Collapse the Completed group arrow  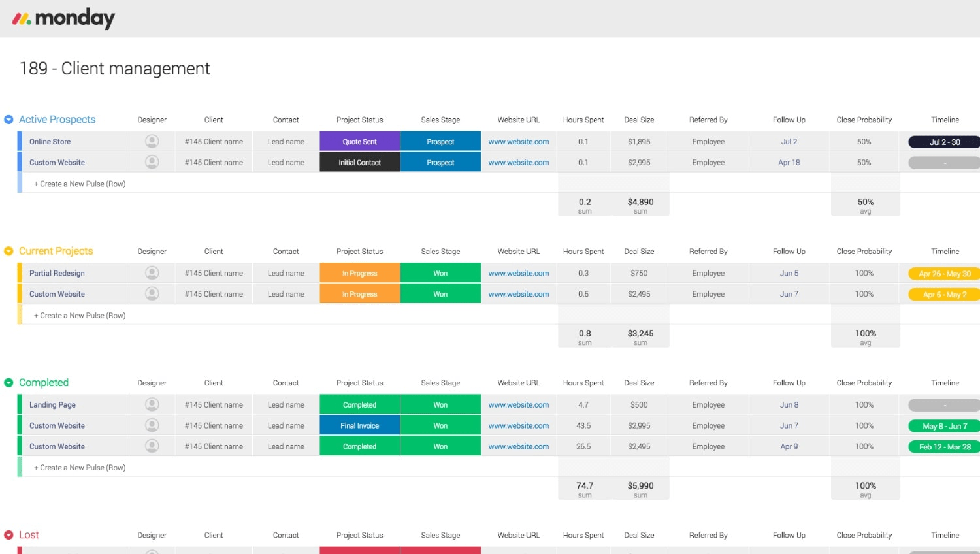(x=8, y=383)
